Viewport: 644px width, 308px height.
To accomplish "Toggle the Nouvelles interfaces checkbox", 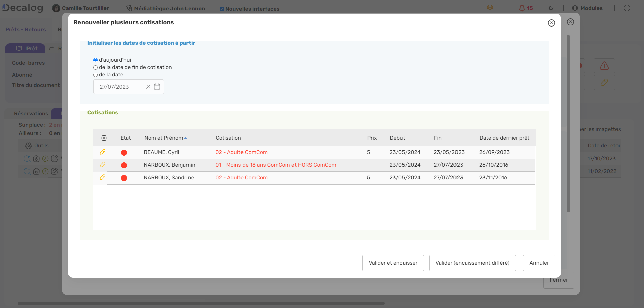I will (x=222, y=9).
